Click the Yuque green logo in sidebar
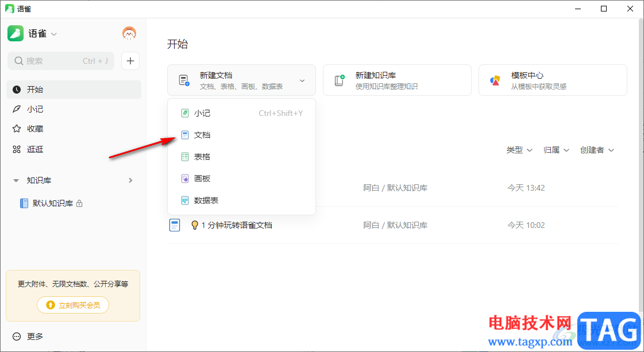The height and width of the screenshot is (352, 644). point(16,33)
